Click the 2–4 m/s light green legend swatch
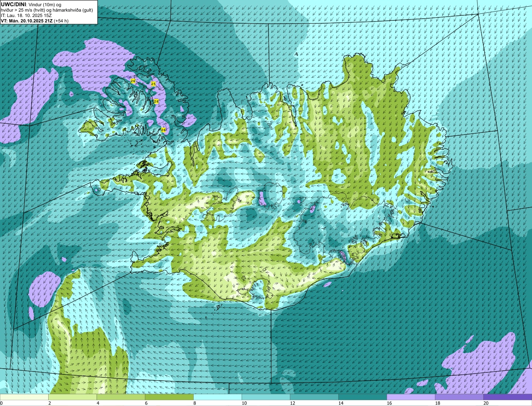This screenshot has height=406, width=532. [73, 397]
